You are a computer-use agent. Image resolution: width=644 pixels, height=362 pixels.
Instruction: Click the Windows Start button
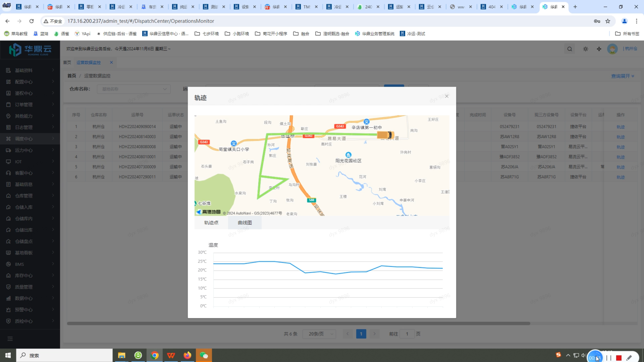[8, 355]
